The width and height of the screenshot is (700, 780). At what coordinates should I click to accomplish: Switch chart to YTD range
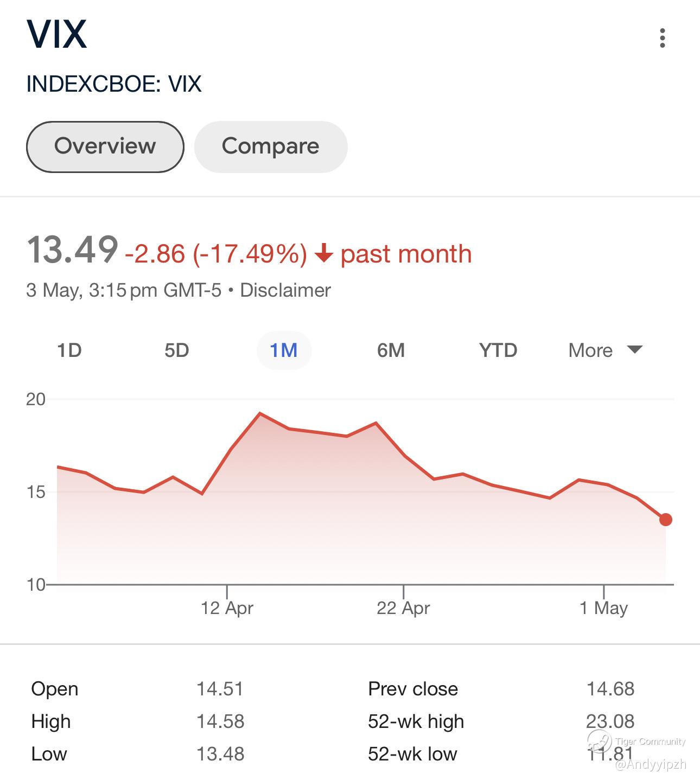pyautogui.click(x=498, y=350)
